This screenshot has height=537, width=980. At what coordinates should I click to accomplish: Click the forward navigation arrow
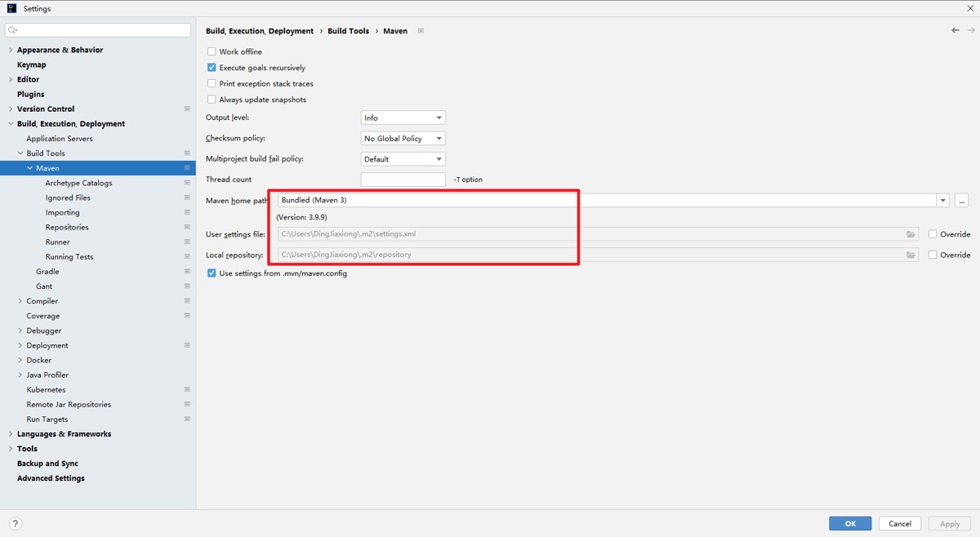969,30
